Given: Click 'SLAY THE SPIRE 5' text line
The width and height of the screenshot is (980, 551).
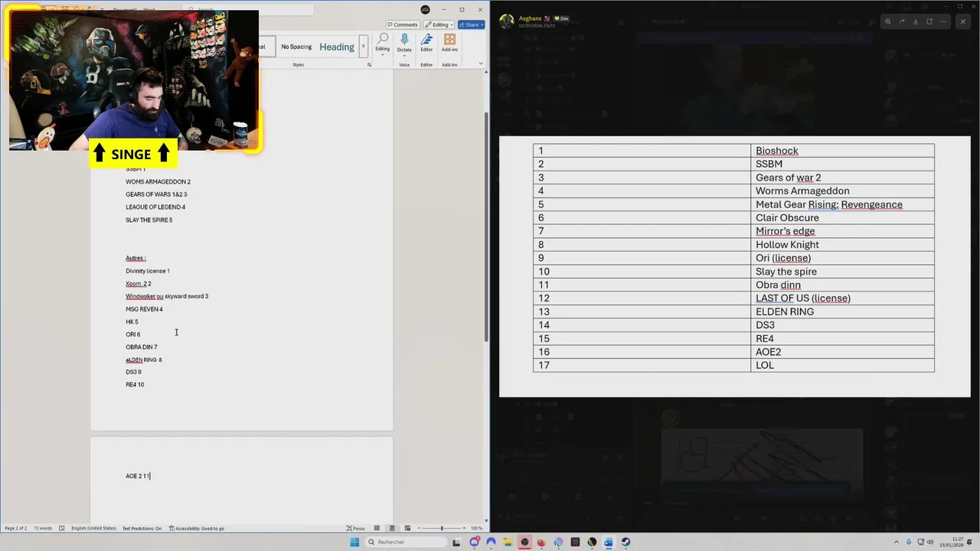Looking at the screenshot, I should [149, 220].
